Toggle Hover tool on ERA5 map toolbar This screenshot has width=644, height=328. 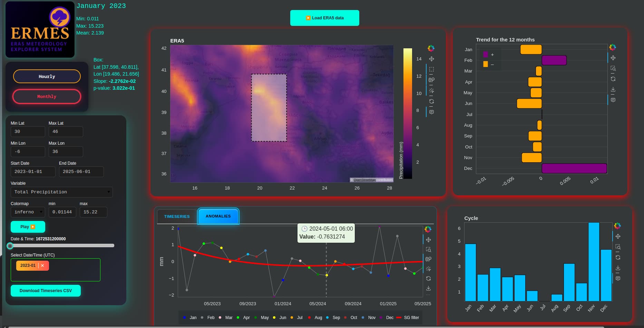(431, 112)
